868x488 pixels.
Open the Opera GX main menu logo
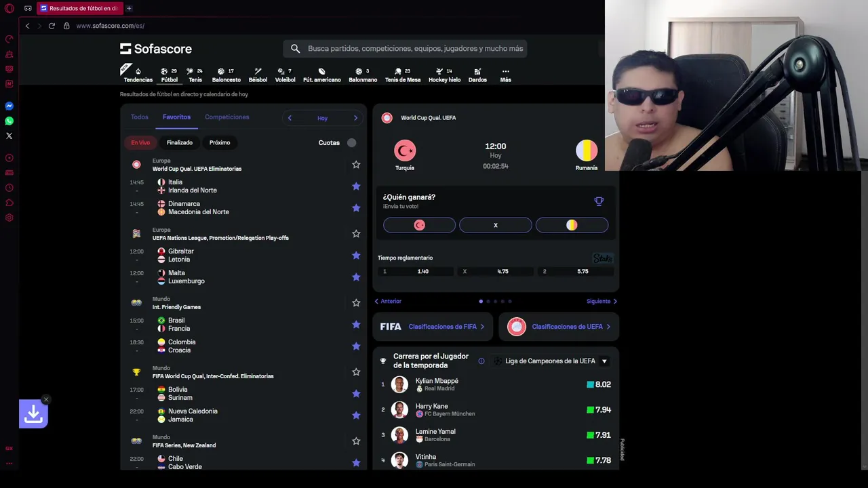pyautogui.click(x=9, y=8)
